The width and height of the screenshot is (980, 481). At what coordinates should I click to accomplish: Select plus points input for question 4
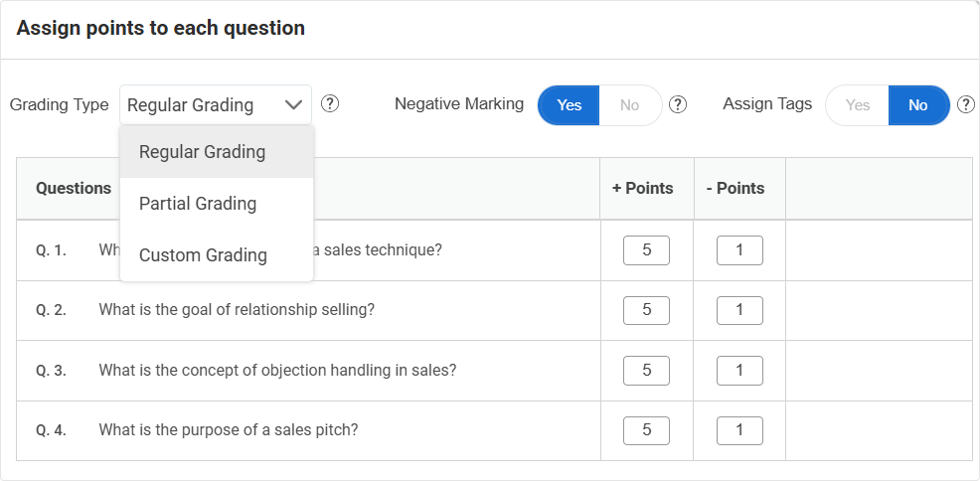[646, 430]
